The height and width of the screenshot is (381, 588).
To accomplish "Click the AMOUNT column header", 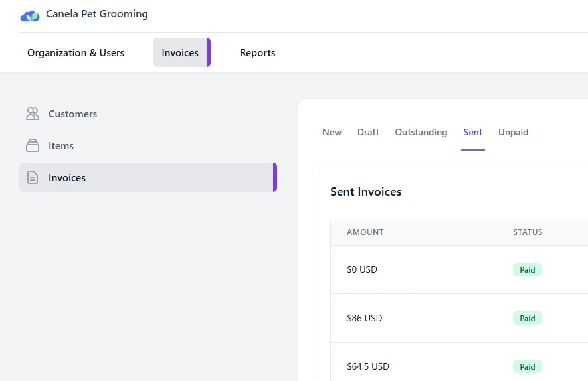I will pos(365,232).
